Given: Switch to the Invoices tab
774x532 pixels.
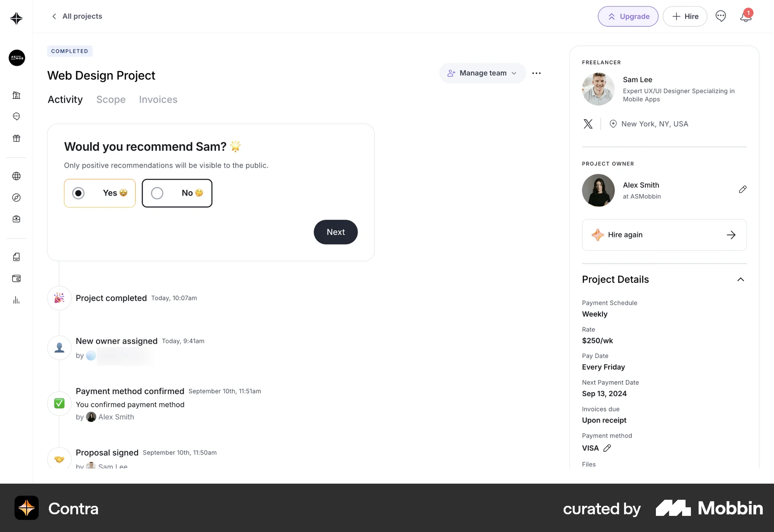Looking at the screenshot, I should (158, 100).
